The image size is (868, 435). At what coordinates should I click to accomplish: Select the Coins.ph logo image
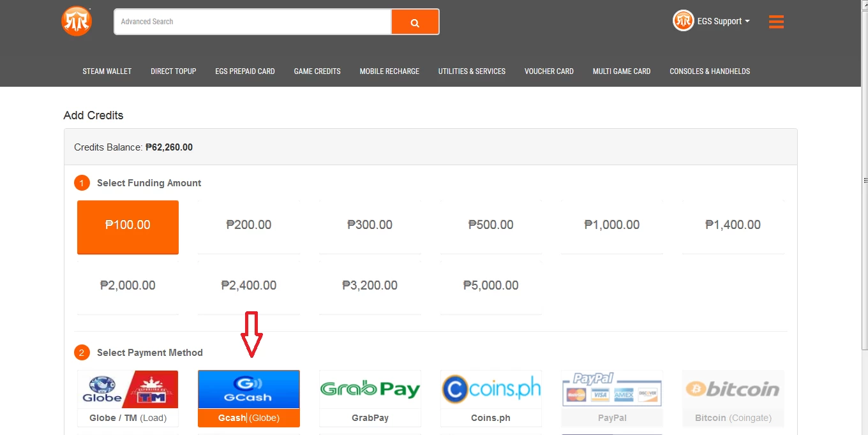(491, 389)
